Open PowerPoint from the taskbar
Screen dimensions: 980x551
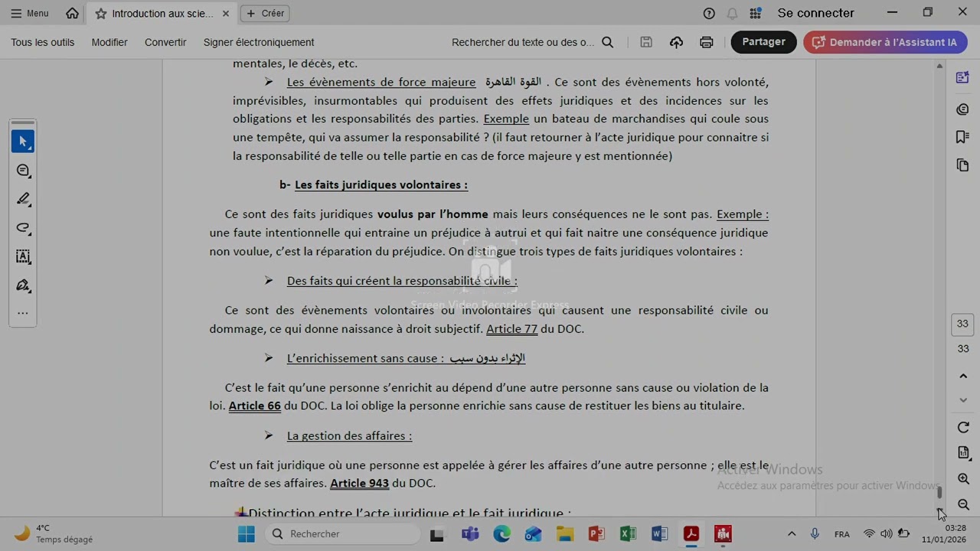pyautogui.click(x=596, y=534)
